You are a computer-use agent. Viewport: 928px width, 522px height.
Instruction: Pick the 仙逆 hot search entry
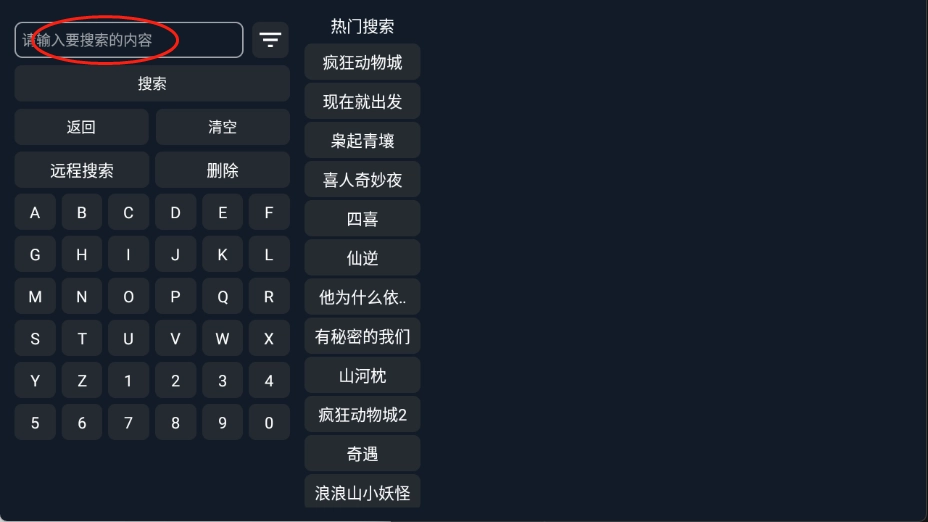click(x=362, y=258)
